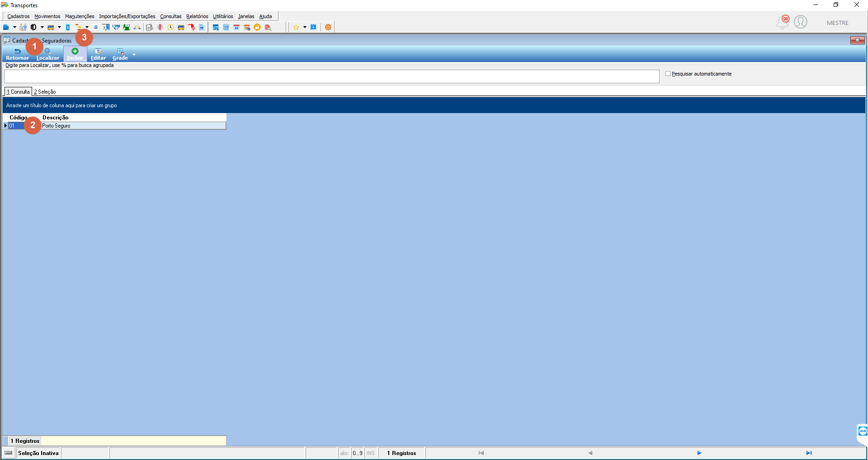Screen dimensions: 868x460
Task: Open the Janelas menu
Action: click(x=246, y=16)
